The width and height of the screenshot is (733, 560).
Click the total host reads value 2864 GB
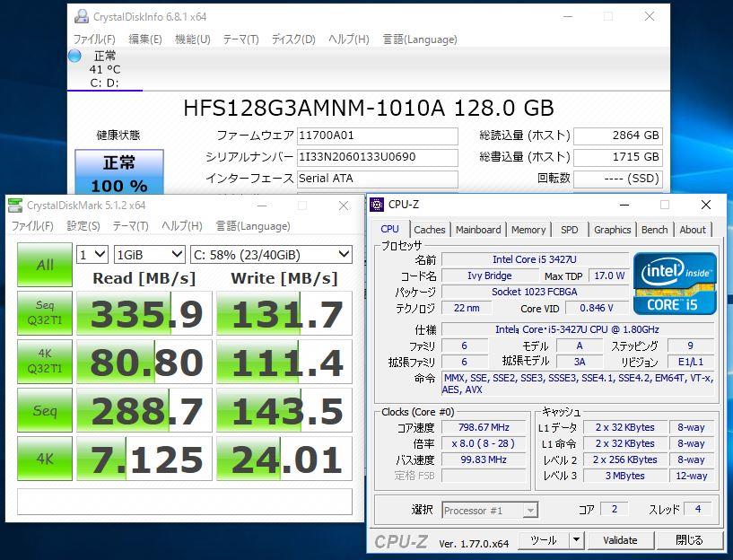(618, 136)
